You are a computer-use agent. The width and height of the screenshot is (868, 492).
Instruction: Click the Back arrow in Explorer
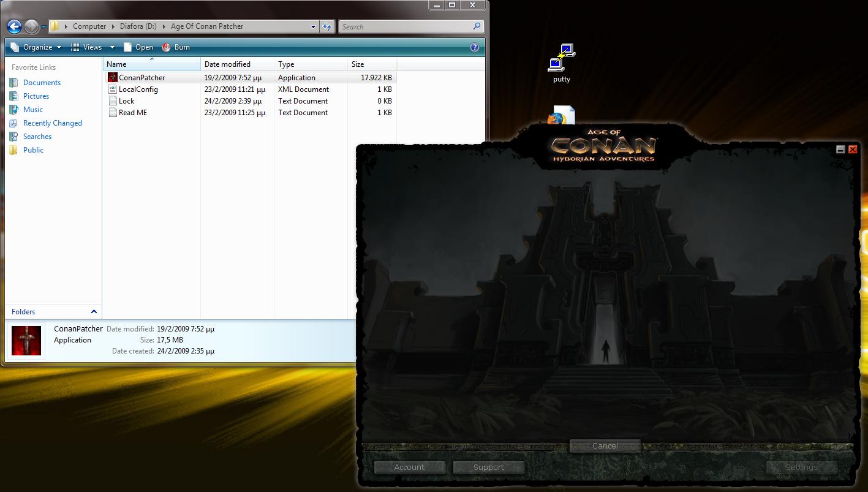tap(14, 26)
